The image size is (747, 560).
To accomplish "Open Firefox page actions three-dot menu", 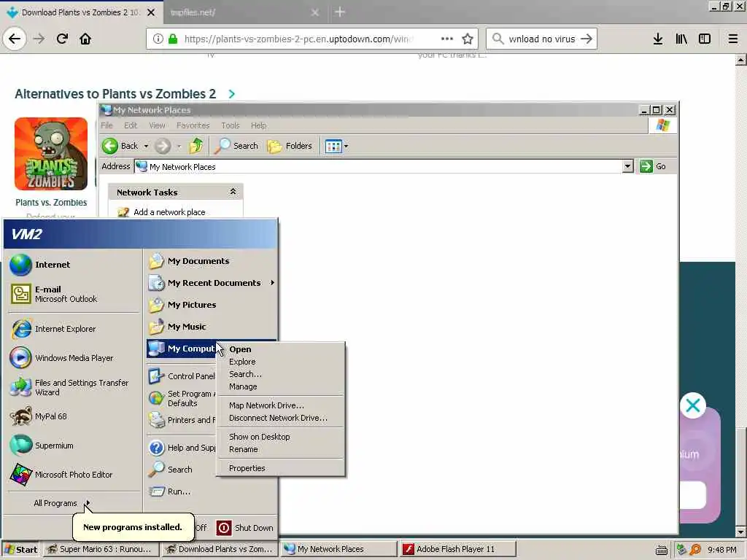I will pos(447,39).
